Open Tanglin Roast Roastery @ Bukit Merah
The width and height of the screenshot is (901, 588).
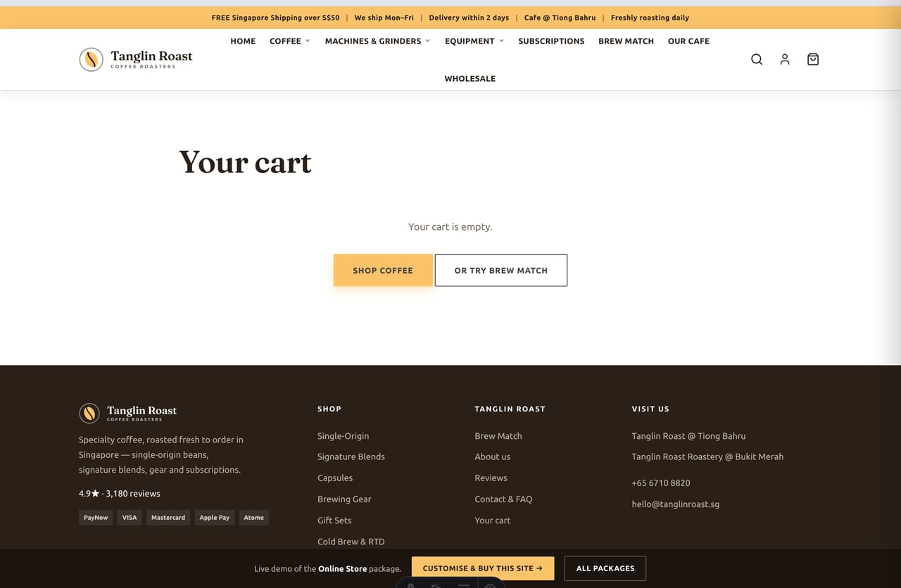[x=707, y=456]
